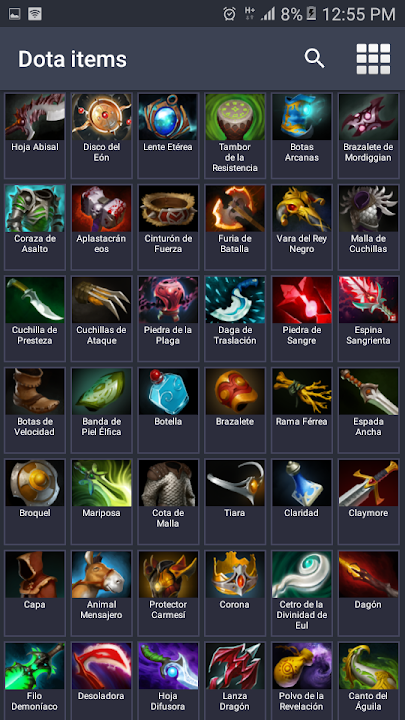Choose the Animal Mensajero item
This screenshot has height=720, width=405.
pos(101,593)
